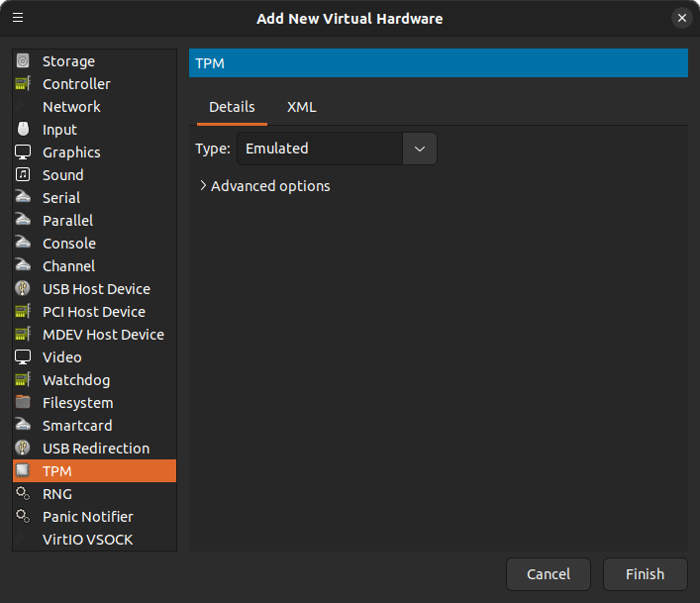Select the RNG gears icon

[23, 494]
